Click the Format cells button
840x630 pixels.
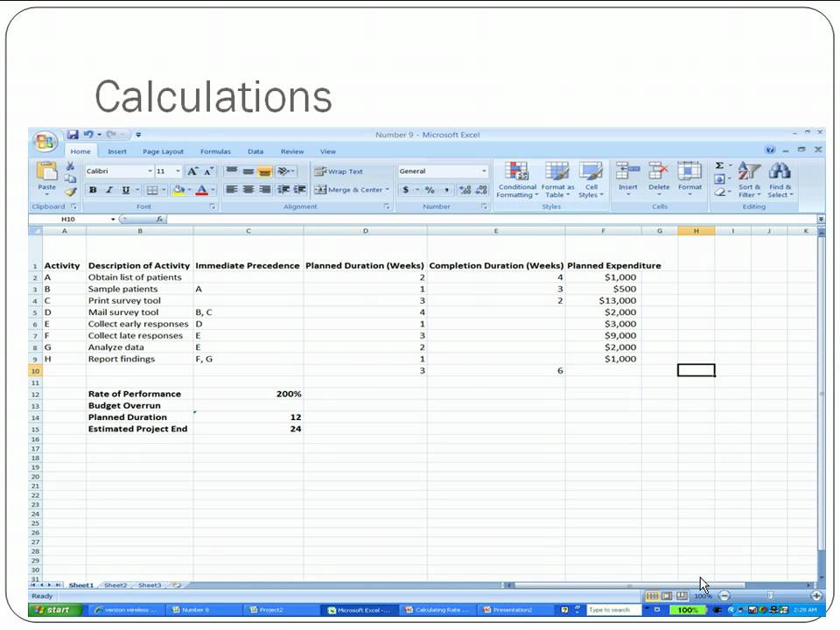(689, 178)
